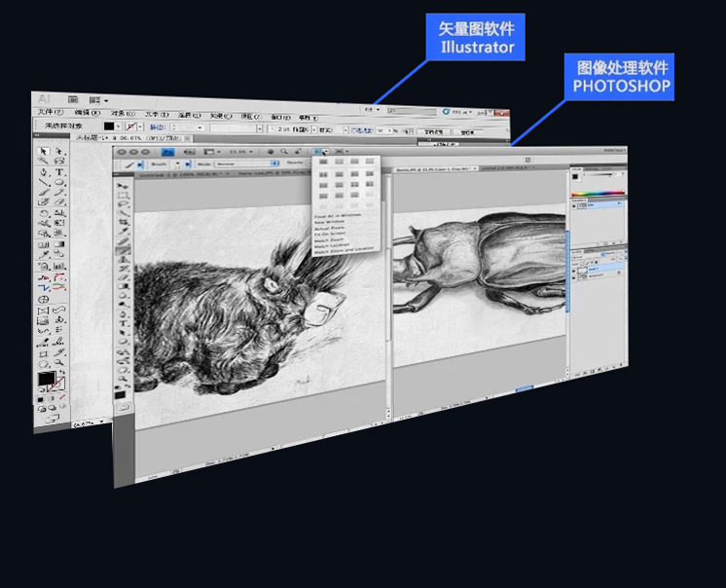726x588 pixels.
Task: Swap fill and stroke in Illustrator toolbox
Action: tap(62, 372)
